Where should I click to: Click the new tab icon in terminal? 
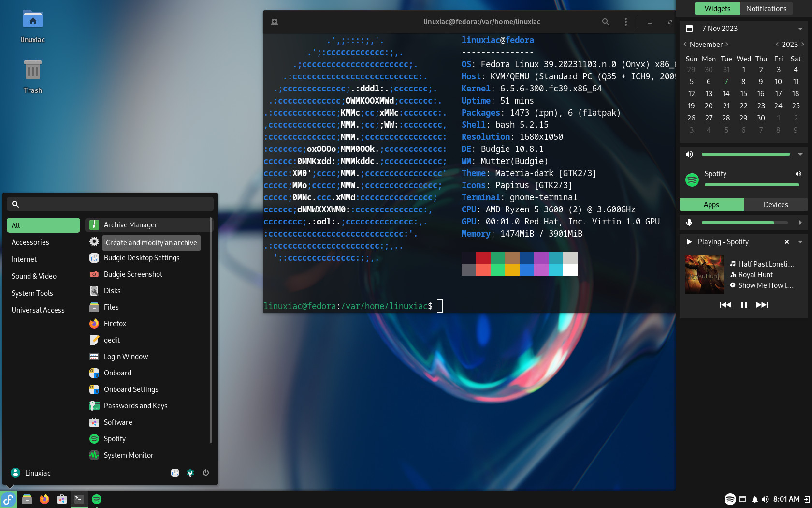(x=275, y=22)
